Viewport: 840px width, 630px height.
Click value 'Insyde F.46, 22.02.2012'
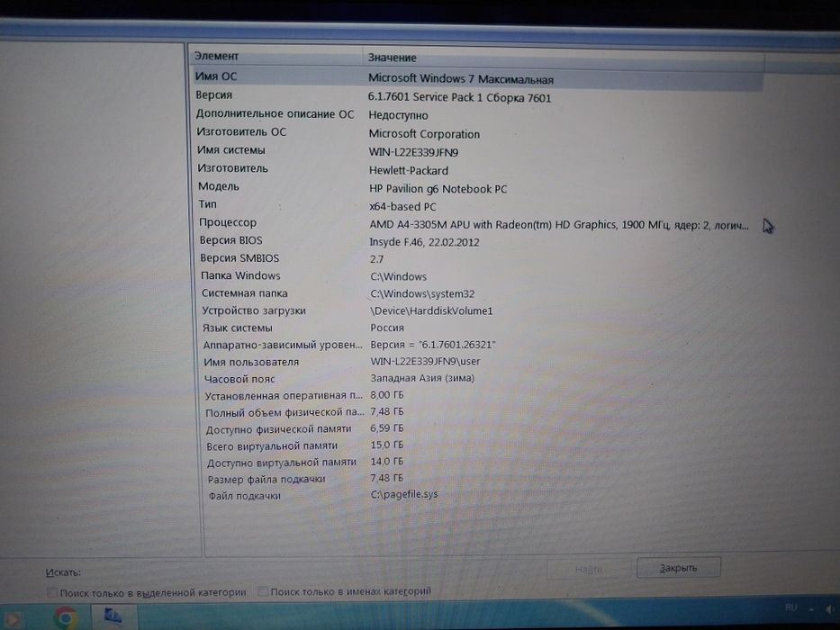tap(424, 242)
